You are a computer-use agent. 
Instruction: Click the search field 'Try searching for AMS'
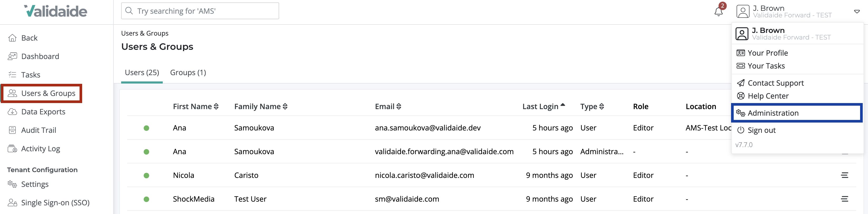pos(200,11)
